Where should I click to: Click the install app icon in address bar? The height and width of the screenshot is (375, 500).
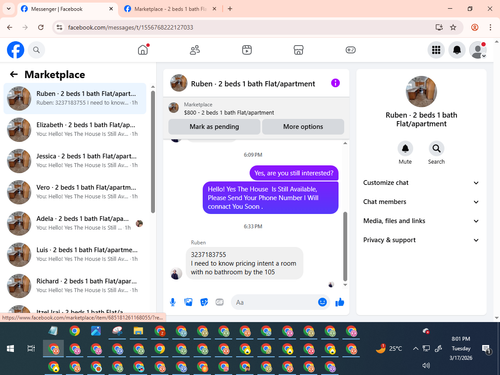pos(439,27)
